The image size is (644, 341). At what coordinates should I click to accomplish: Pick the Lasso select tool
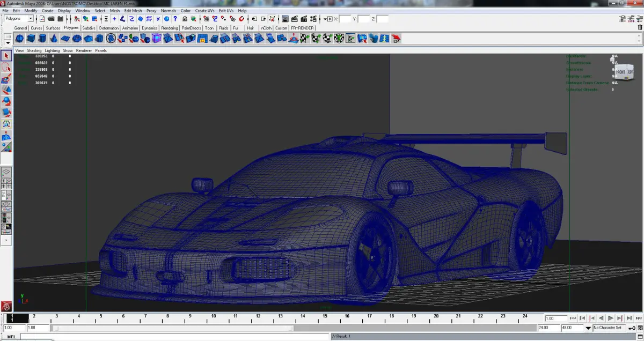6,67
